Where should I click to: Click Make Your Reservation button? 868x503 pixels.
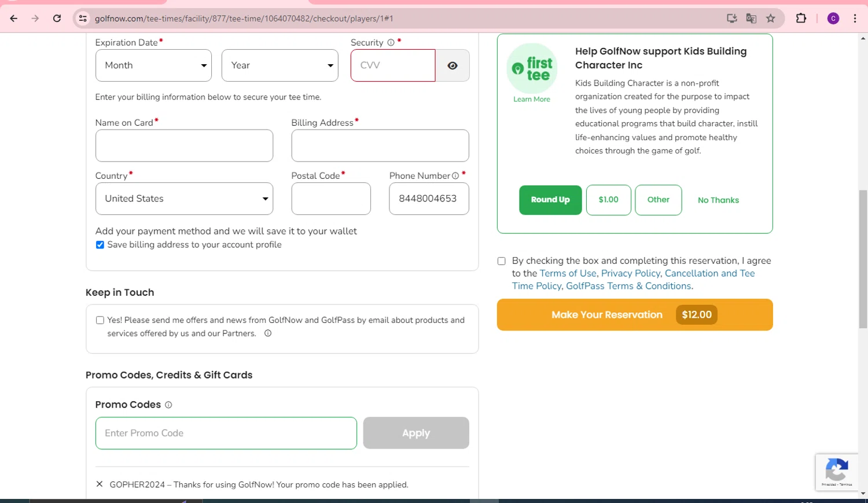coord(635,315)
